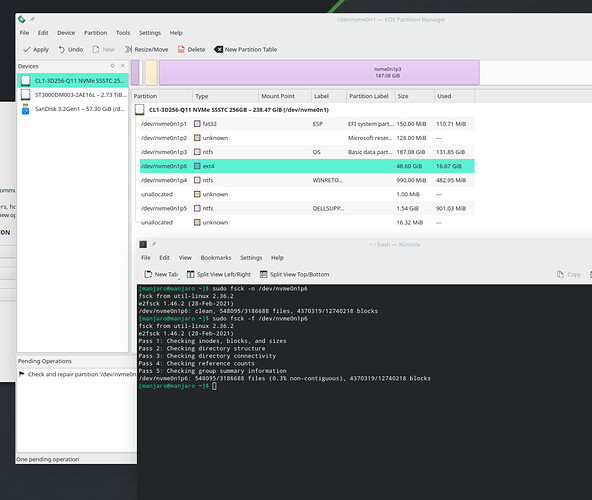592x500 pixels.
Task: Open the Konsole Settings menu
Action: click(x=251, y=258)
